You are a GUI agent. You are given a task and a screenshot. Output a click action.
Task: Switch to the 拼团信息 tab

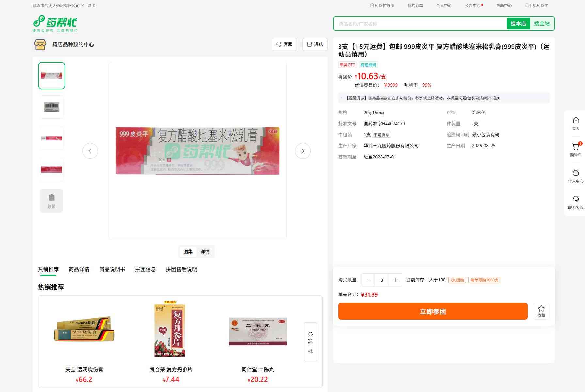point(146,269)
